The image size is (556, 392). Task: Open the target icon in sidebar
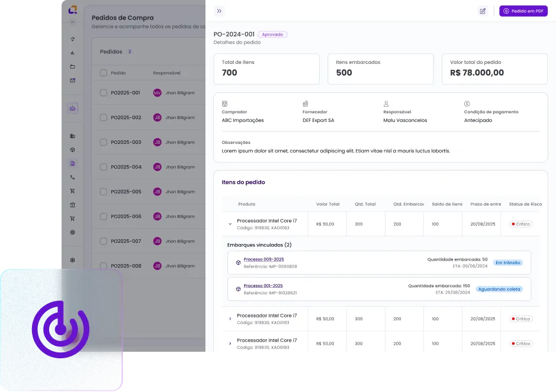pyautogui.click(x=73, y=232)
